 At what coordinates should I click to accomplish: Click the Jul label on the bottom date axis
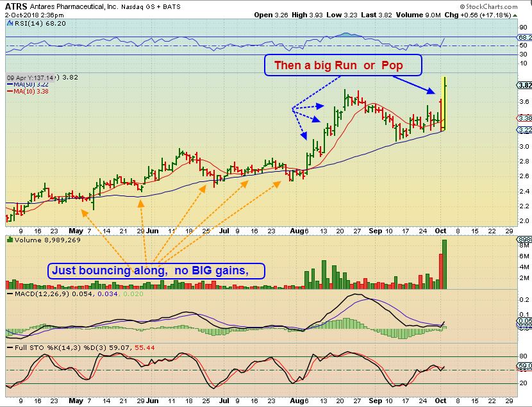click(224, 401)
